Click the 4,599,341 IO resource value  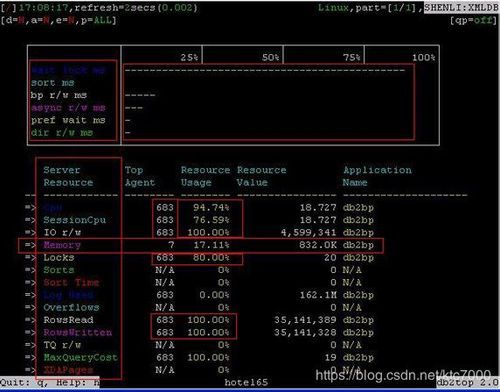point(308,232)
